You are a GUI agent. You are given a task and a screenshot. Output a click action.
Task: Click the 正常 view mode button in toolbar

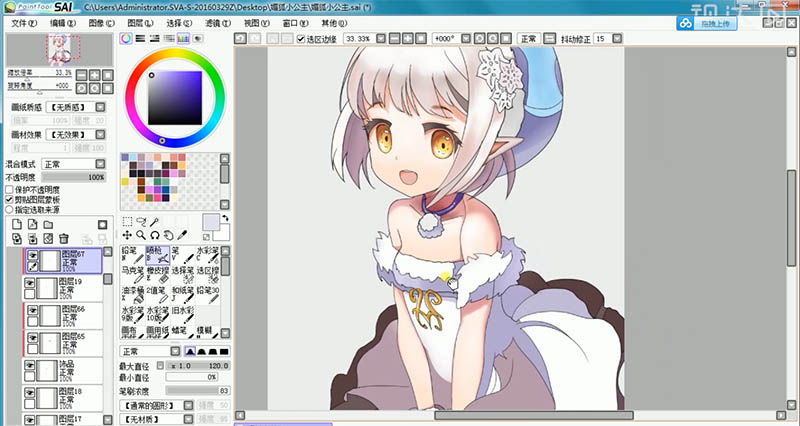pyautogui.click(x=529, y=39)
